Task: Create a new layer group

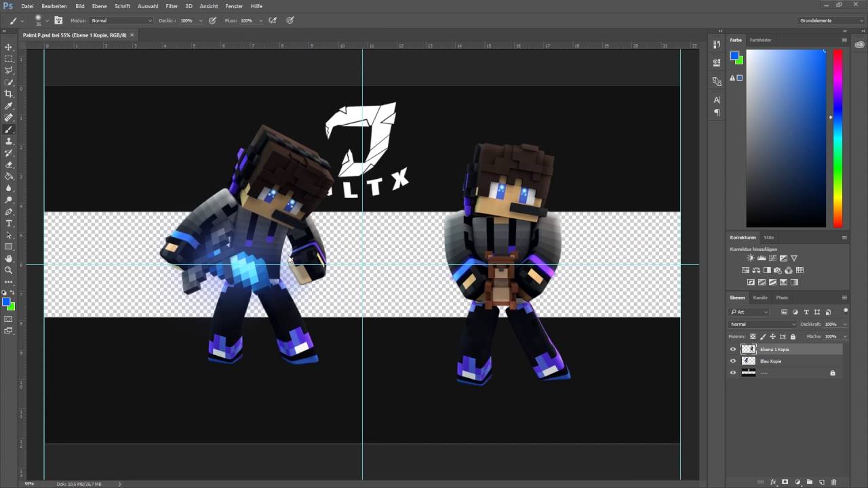Action: (810, 482)
